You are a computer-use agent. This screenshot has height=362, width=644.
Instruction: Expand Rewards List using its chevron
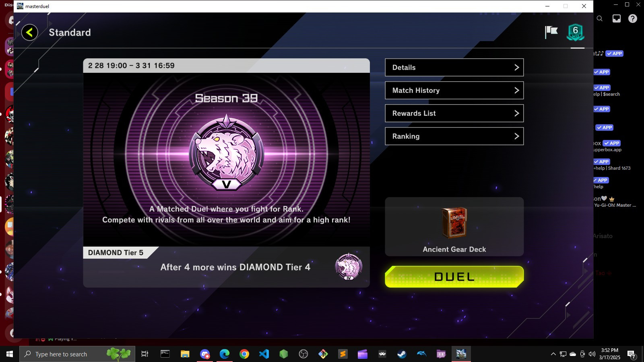[x=517, y=113]
